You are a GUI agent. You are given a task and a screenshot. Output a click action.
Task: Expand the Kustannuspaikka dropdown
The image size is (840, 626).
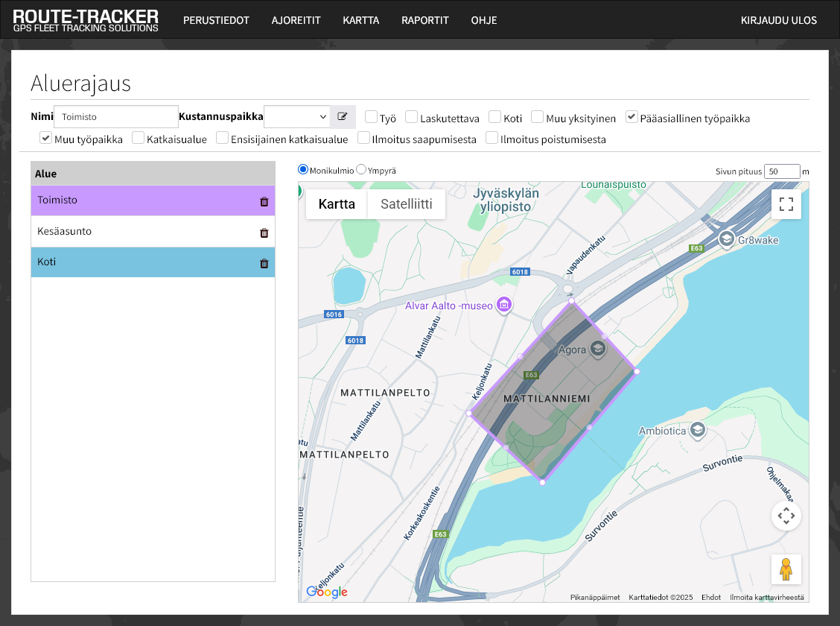click(296, 117)
